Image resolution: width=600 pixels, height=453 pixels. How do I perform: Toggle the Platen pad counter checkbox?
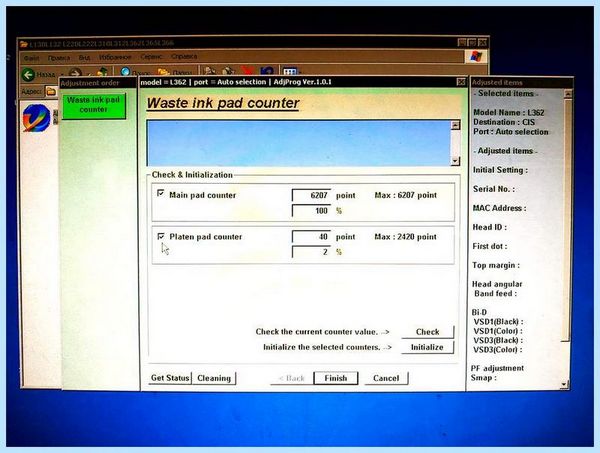pyautogui.click(x=161, y=236)
